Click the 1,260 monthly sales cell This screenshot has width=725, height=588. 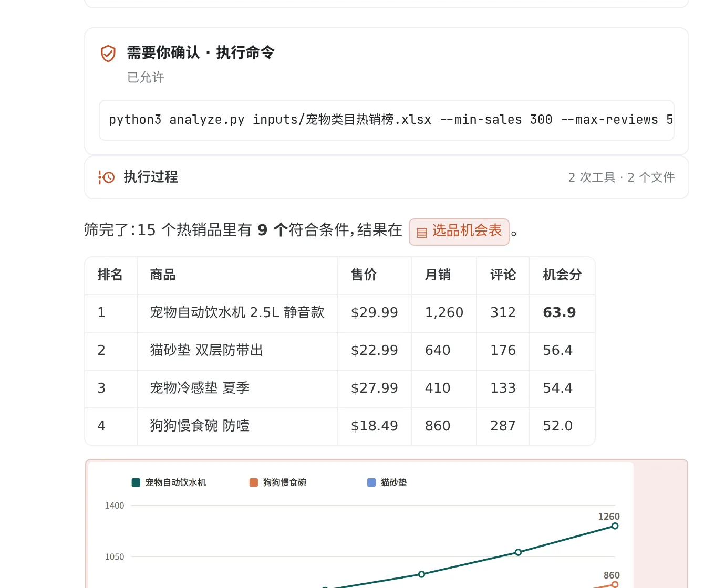click(x=444, y=313)
